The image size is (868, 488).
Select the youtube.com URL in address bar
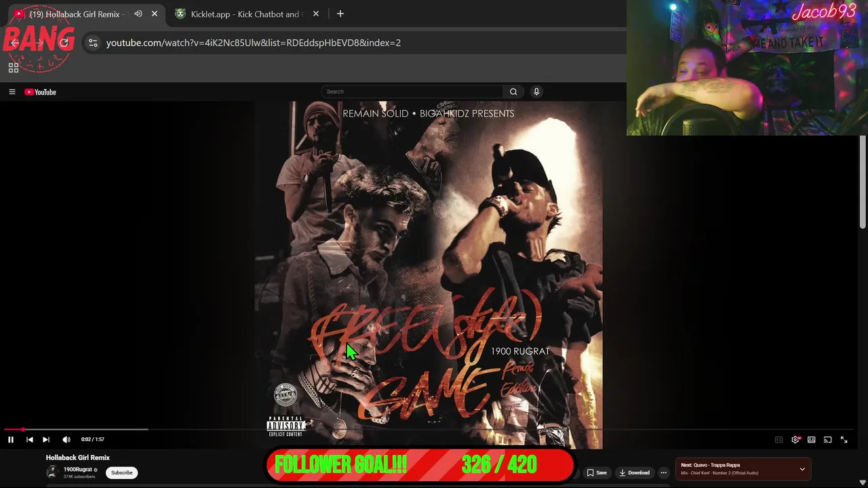coord(254,43)
